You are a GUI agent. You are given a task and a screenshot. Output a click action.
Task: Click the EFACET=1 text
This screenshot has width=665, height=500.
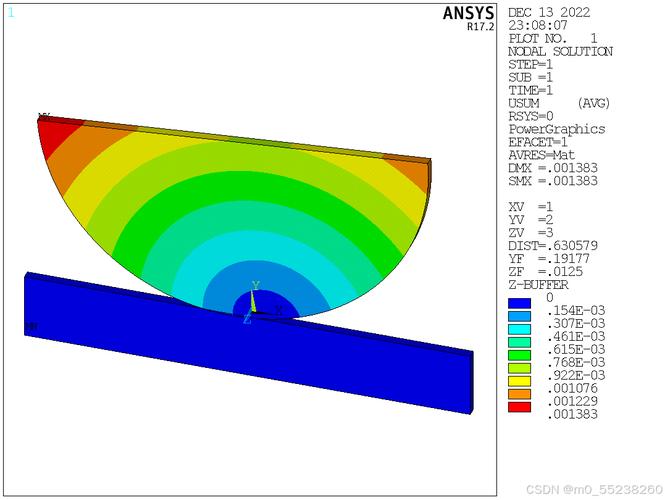[x=538, y=142]
